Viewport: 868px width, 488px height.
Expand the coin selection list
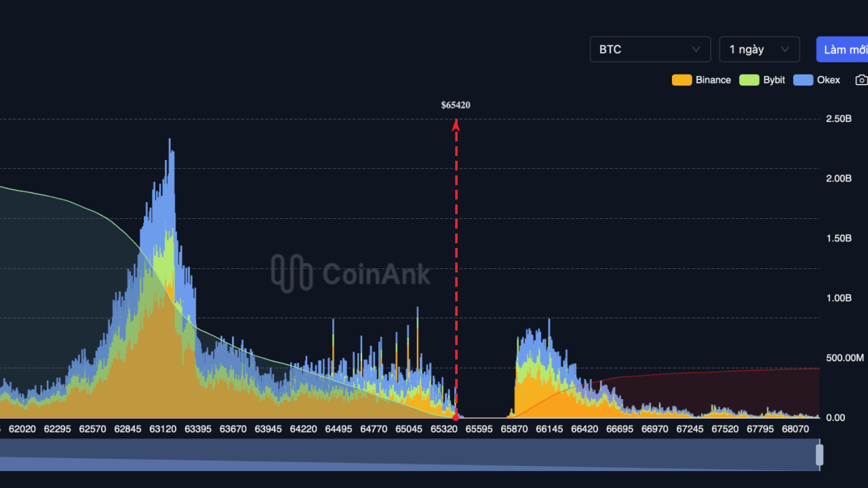point(650,49)
